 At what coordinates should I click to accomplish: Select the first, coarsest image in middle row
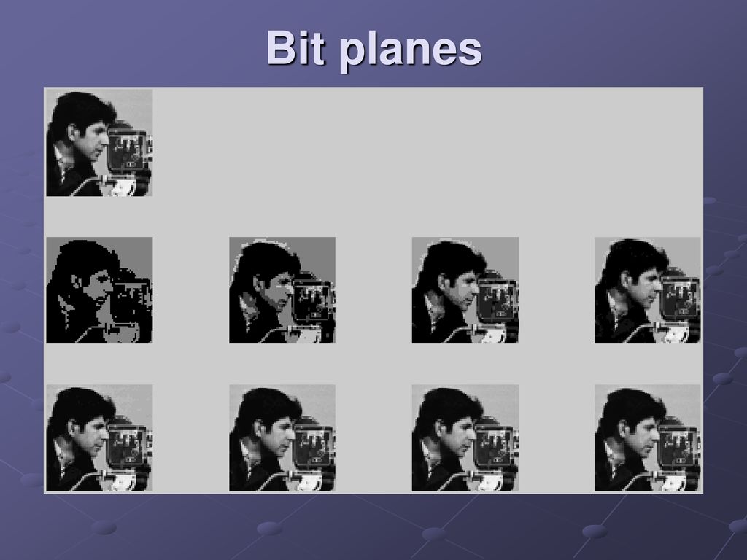[x=99, y=290]
